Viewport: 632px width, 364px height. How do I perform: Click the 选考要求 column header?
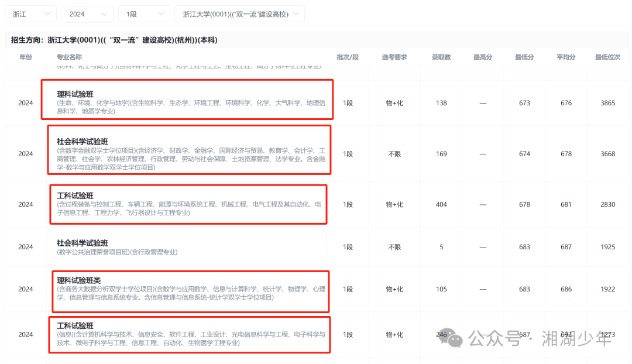[x=394, y=57]
